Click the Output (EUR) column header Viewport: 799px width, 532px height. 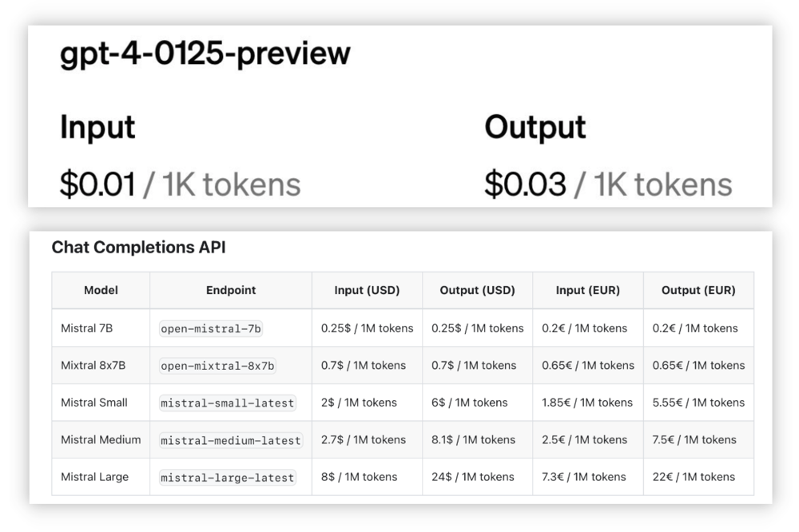(698, 290)
